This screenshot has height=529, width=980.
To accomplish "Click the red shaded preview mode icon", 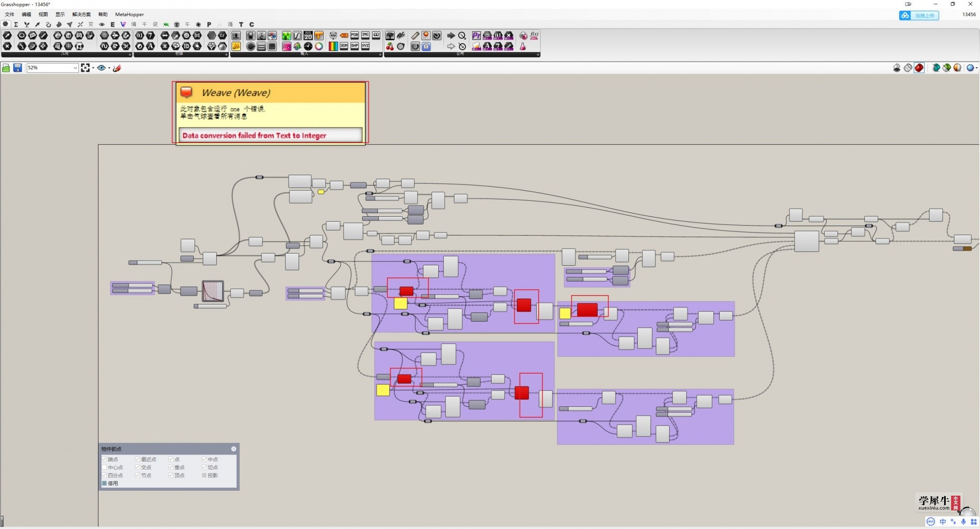I will click(919, 68).
